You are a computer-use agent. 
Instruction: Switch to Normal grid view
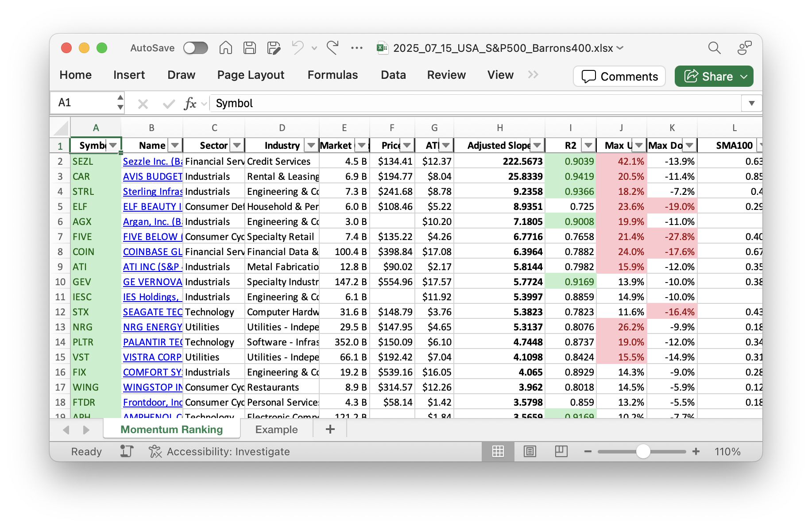pyautogui.click(x=498, y=451)
